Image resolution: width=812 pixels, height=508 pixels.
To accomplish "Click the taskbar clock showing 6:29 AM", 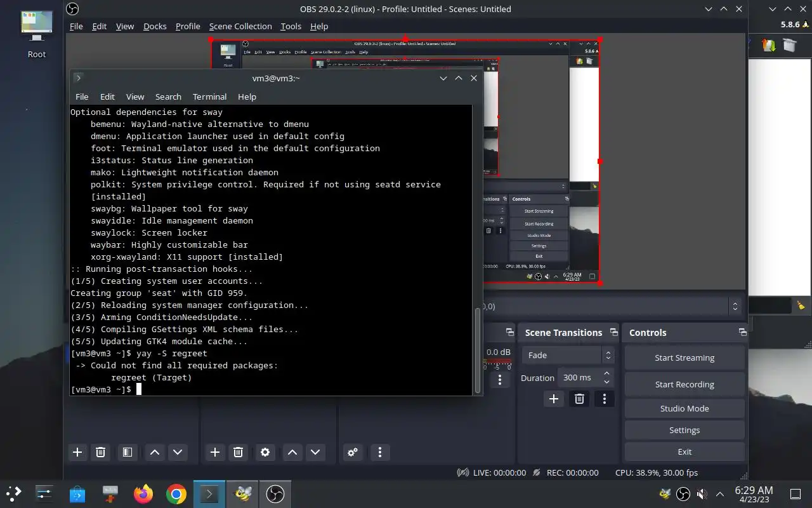I will [754, 494].
